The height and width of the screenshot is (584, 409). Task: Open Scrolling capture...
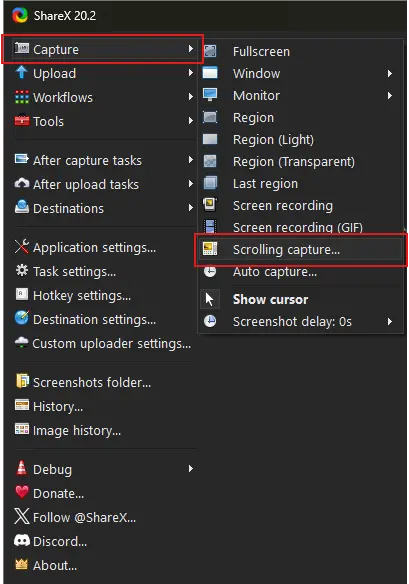301,249
